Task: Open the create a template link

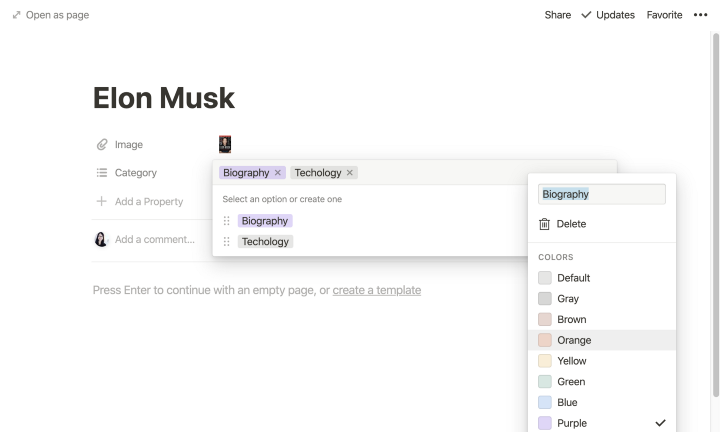Action: [x=376, y=290]
